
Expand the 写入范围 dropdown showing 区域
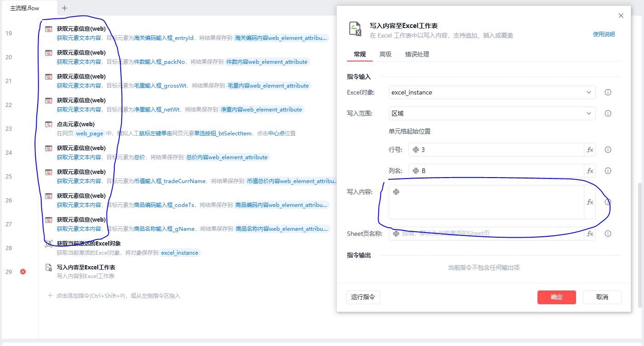(x=492, y=113)
